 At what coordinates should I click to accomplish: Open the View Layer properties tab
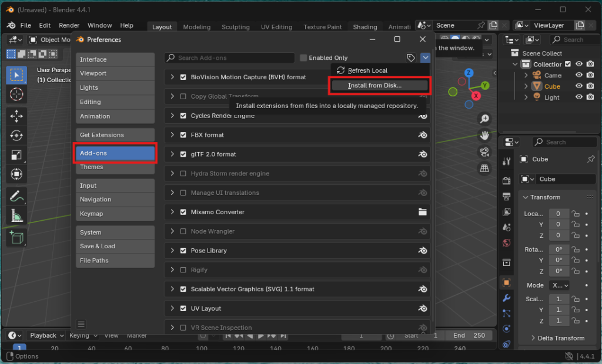click(506, 212)
